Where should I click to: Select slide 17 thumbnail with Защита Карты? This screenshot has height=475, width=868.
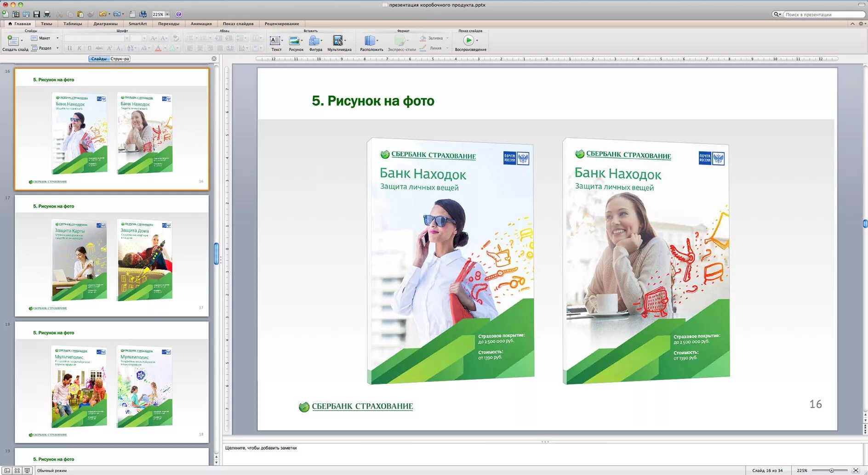point(112,256)
